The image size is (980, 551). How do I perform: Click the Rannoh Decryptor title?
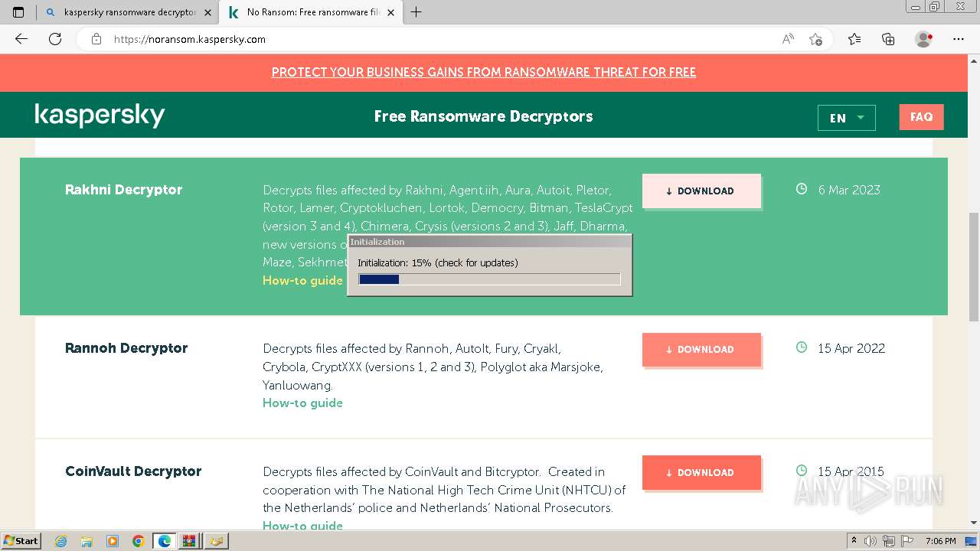click(126, 348)
